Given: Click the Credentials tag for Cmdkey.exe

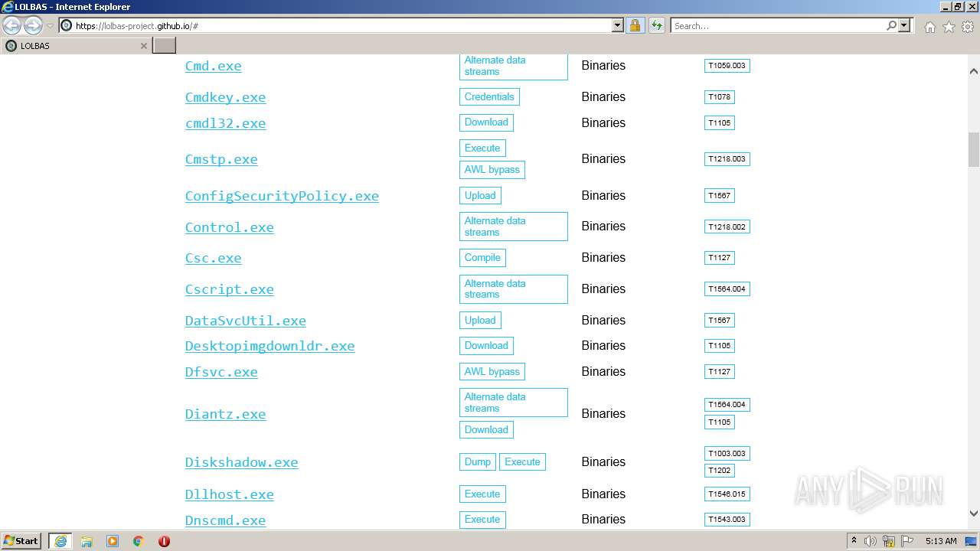Looking at the screenshot, I should tap(489, 97).
